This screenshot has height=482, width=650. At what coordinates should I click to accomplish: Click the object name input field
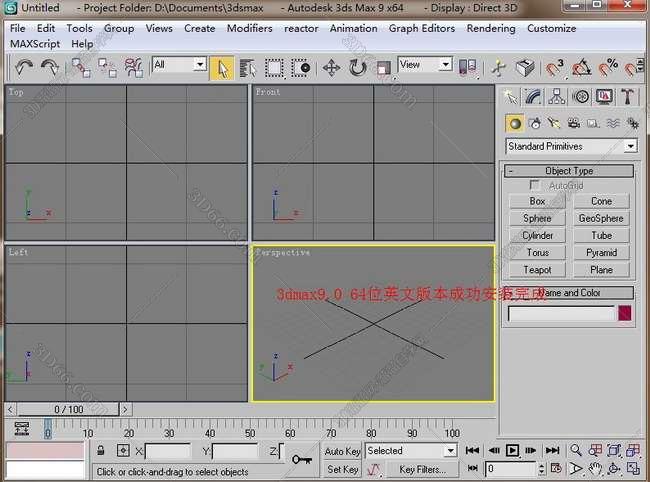coord(561,314)
